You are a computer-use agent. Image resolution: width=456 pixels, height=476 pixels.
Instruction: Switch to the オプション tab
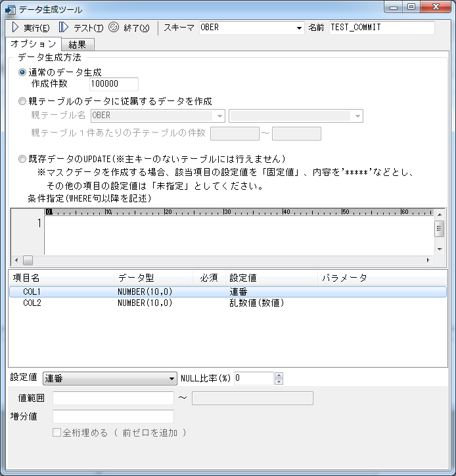(x=34, y=44)
